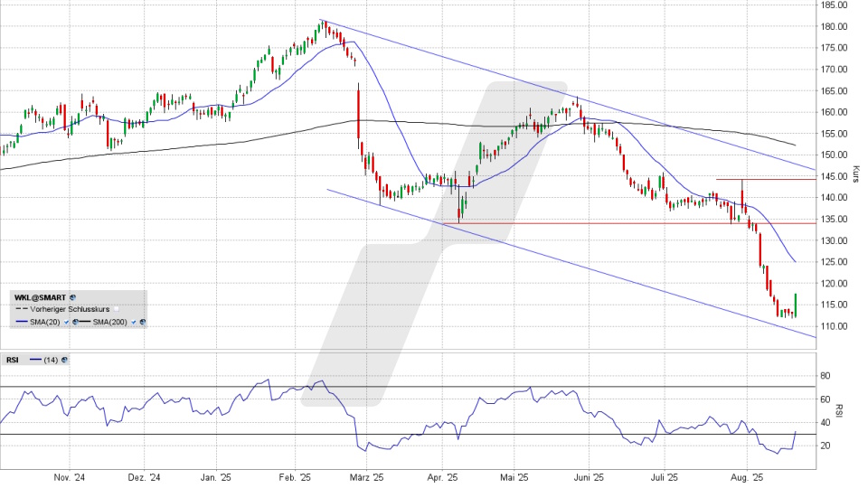Select the SMA(200) legend label
The width and height of the screenshot is (868, 488).
click(x=109, y=322)
